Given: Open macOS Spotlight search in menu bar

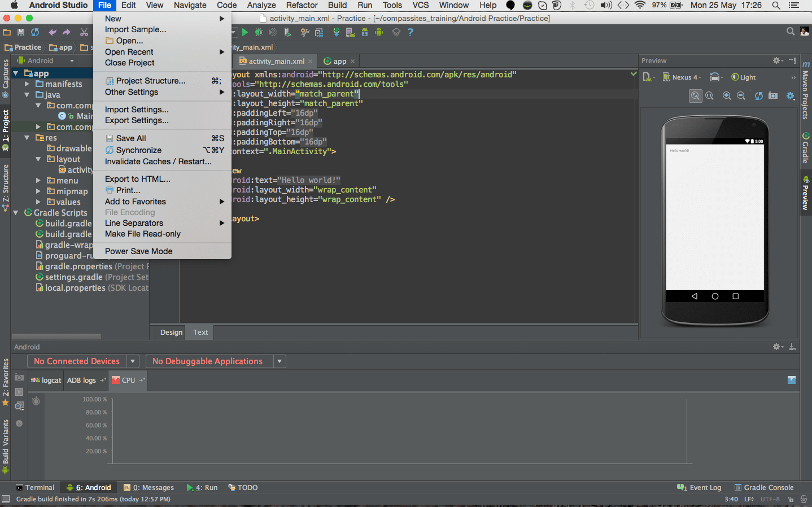Looking at the screenshot, I should pyautogui.click(x=776, y=5).
